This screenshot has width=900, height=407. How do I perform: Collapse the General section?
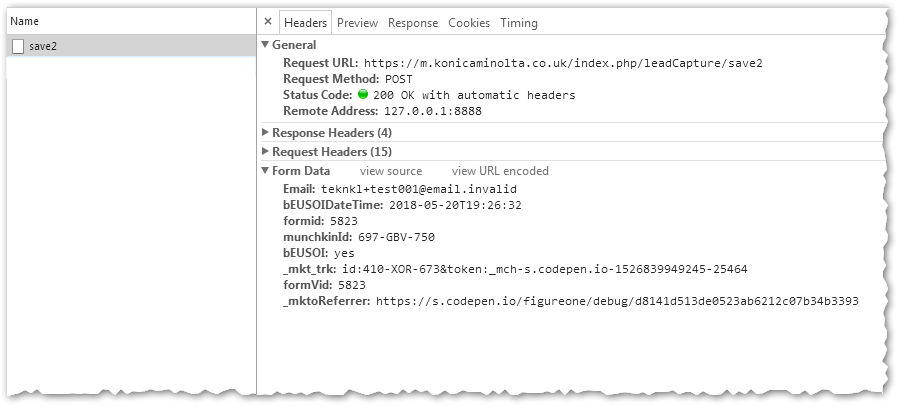[265, 45]
